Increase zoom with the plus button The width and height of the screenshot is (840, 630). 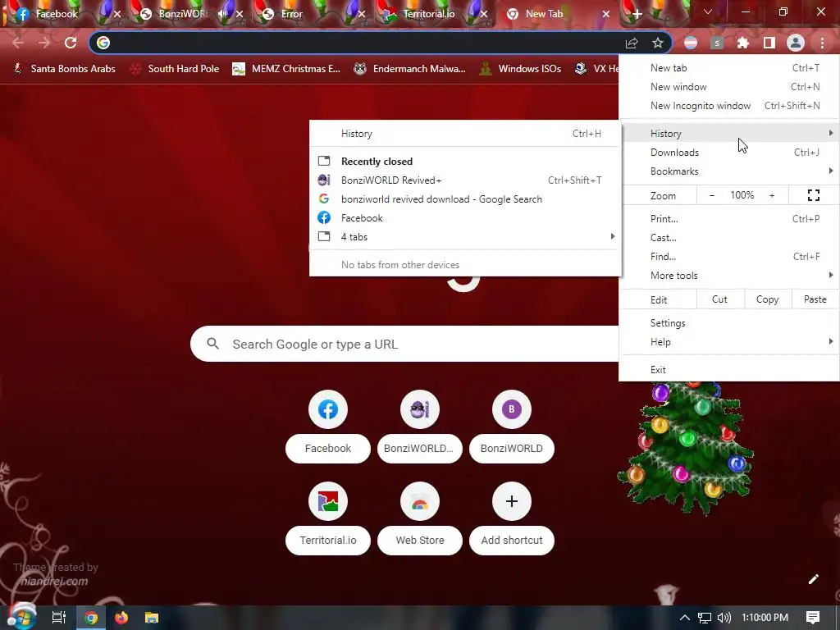pyautogui.click(x=772, y=195)
